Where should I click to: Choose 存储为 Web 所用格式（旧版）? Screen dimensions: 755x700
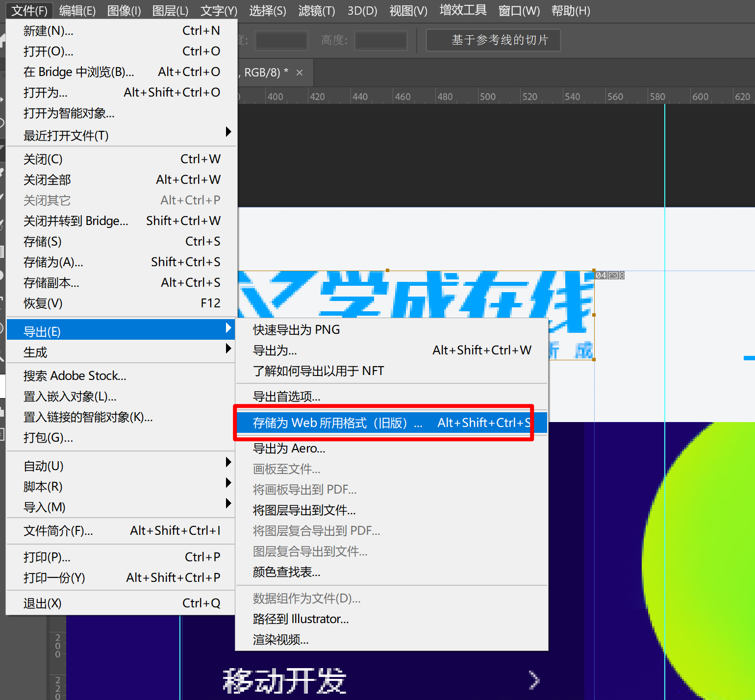[x=392, y=423]
